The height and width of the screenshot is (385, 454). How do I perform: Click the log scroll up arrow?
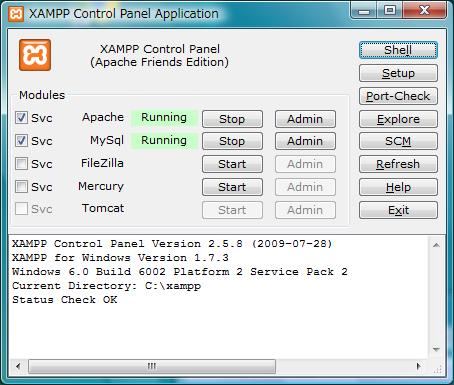[x=436, y=245]
